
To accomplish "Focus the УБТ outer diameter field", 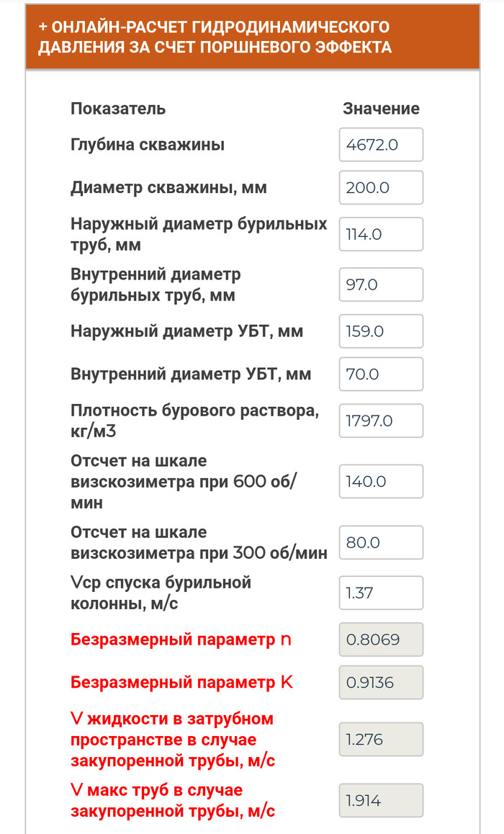I will tap(381, 331).
